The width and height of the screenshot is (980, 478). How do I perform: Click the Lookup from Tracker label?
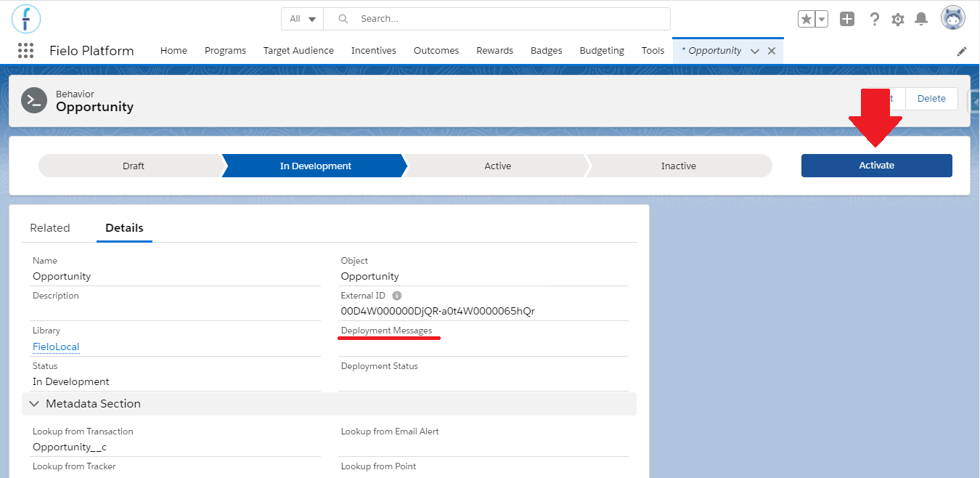[x=74, y=466]
